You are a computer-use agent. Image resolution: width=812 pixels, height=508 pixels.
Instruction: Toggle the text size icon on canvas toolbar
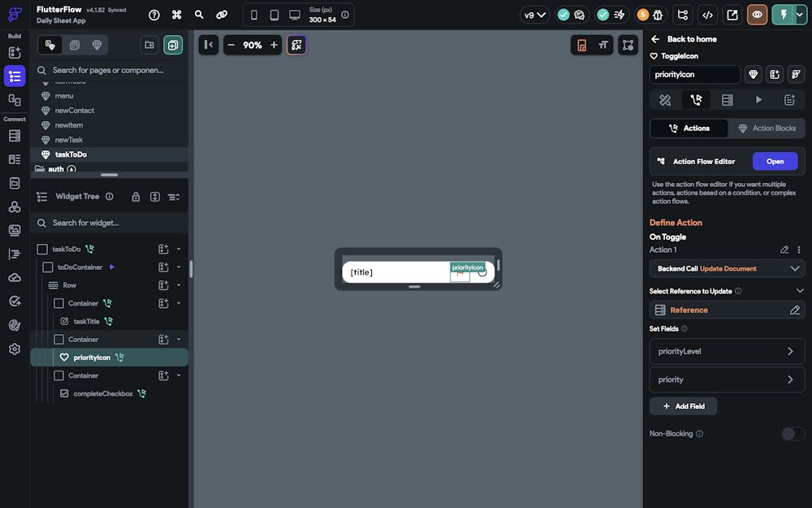click(x=603, y=45)
